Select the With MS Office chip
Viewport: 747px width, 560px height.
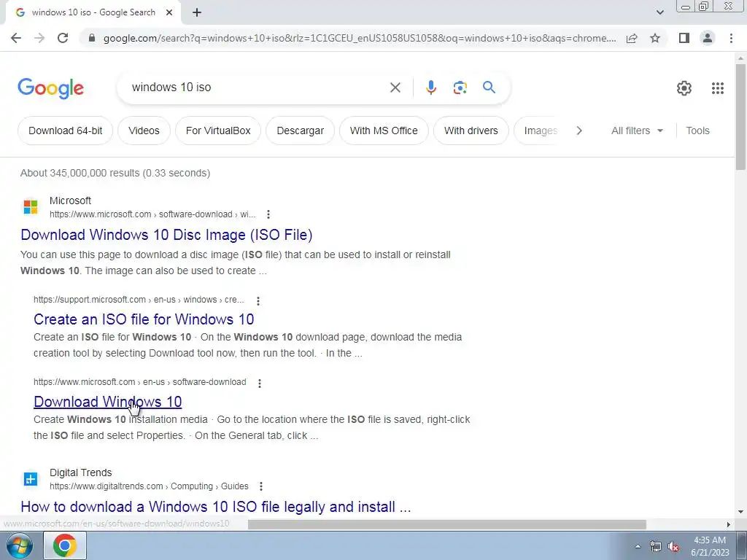click(x=384, y=131)
